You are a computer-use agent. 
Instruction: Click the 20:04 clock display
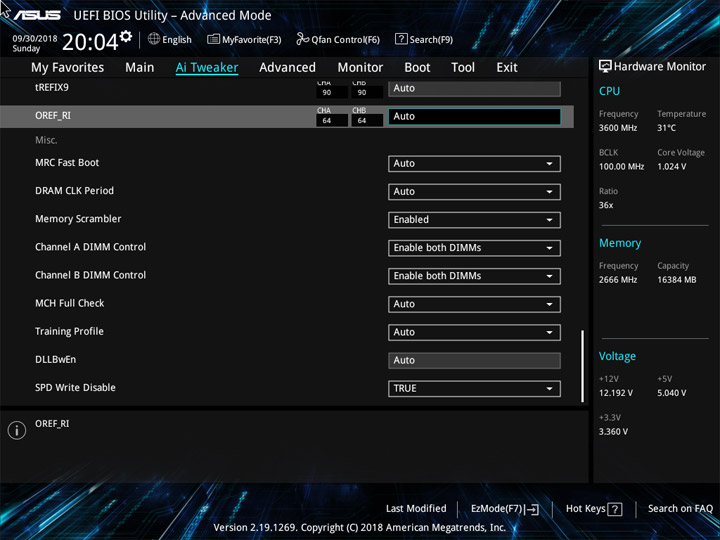[90, 43]
